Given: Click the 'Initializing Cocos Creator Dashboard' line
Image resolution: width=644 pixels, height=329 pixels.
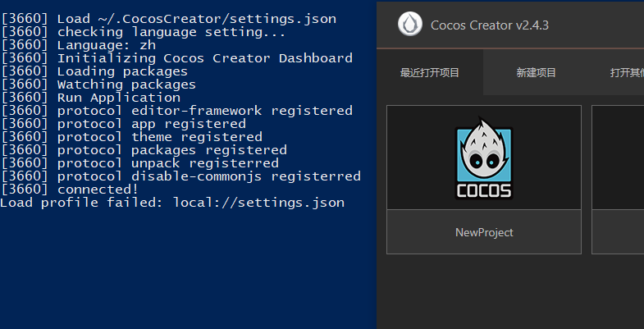Looking at the screenshot, I should (x=176, y=58).
